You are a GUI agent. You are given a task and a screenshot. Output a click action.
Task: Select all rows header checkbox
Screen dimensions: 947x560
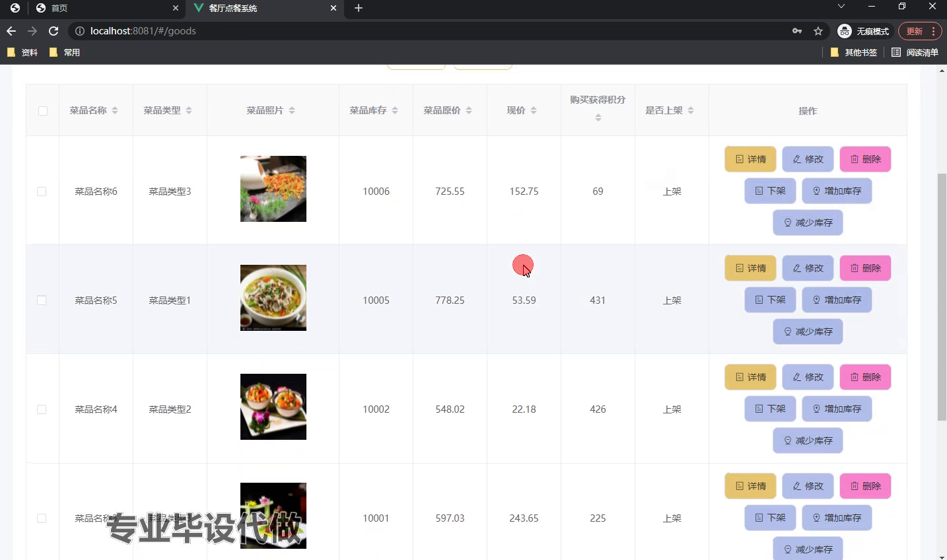(x=43, y=111)
